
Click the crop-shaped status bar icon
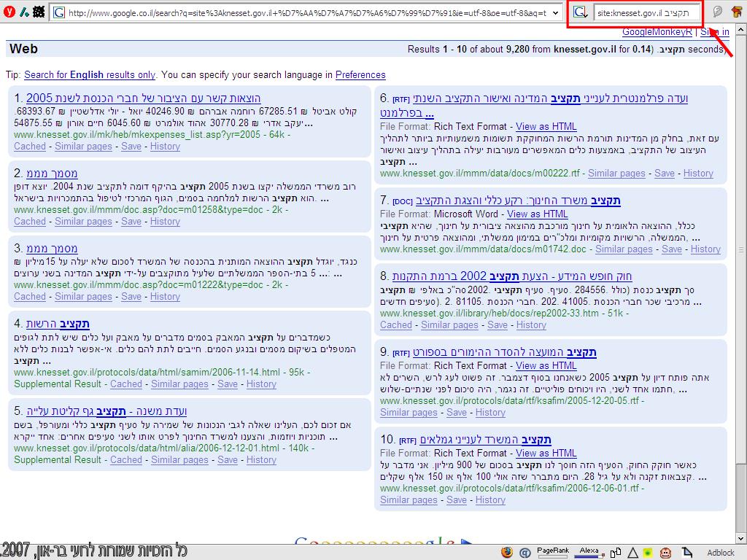[687, 553]
